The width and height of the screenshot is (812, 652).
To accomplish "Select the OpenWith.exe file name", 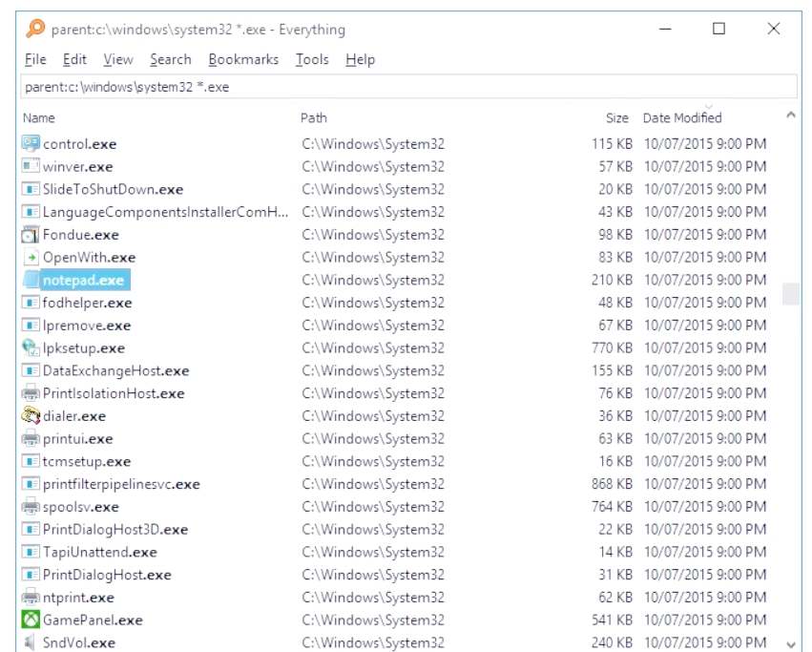I will click(x=89, y=258).
